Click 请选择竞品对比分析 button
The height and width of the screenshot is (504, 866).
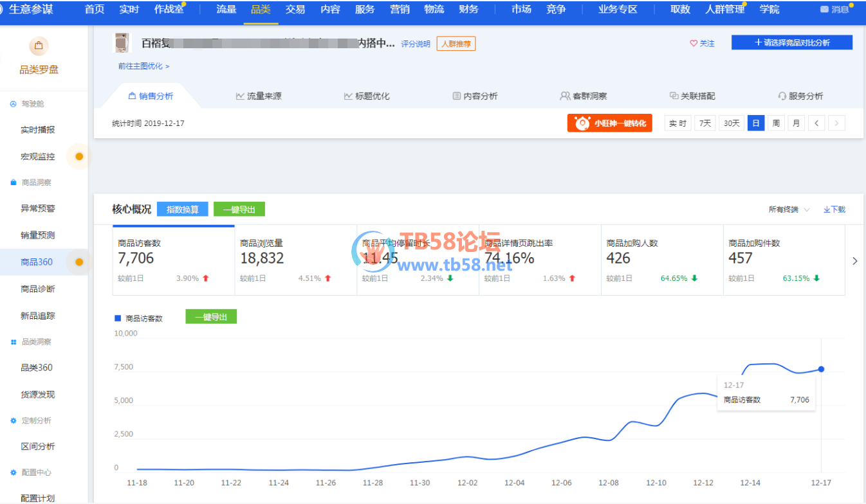click(x=791, y=42)
